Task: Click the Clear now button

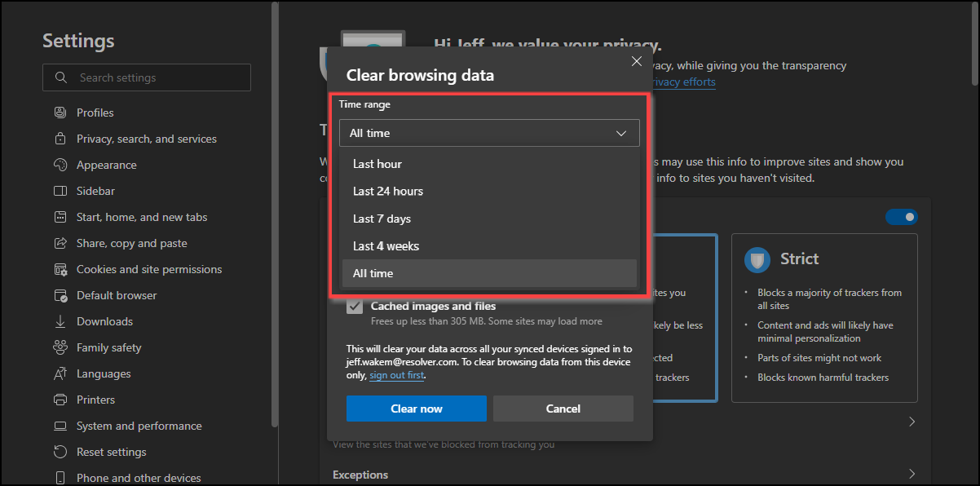Action: pyautogui.click(x=417, y=409)
